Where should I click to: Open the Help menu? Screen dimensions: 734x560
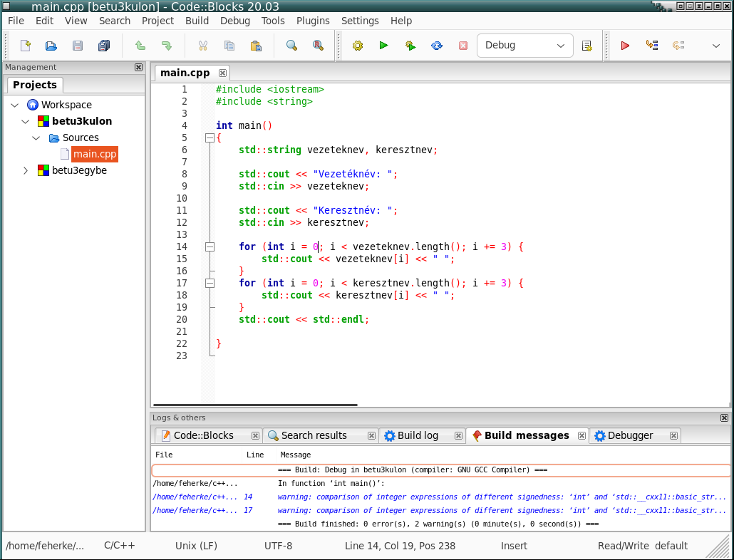401,21
